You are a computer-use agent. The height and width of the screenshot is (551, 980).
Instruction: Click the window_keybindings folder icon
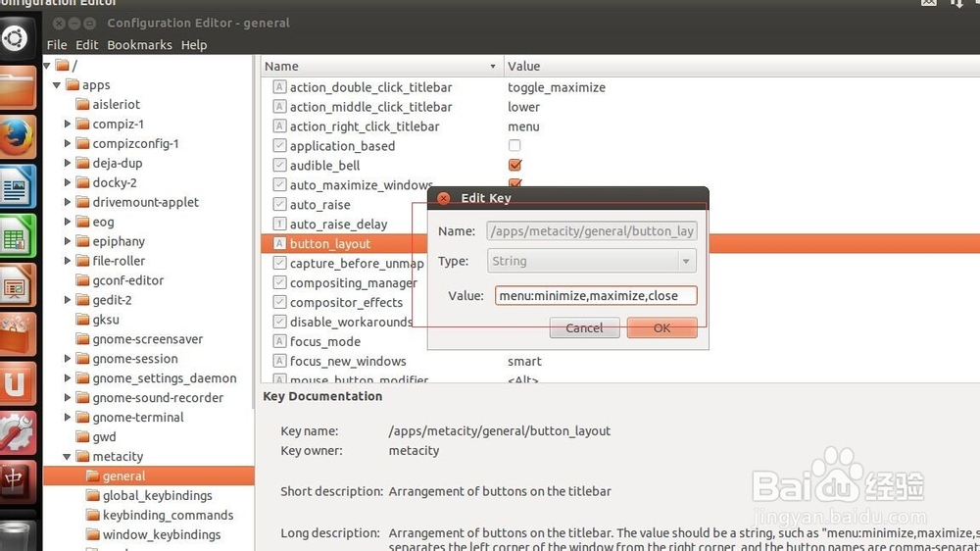coord(93,534)
